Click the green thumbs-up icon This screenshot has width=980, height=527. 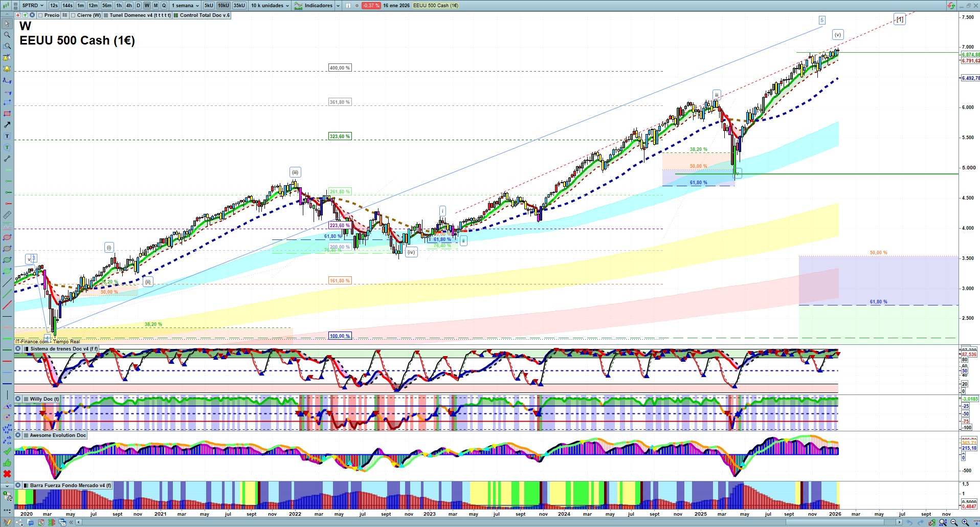pos(7,463)
